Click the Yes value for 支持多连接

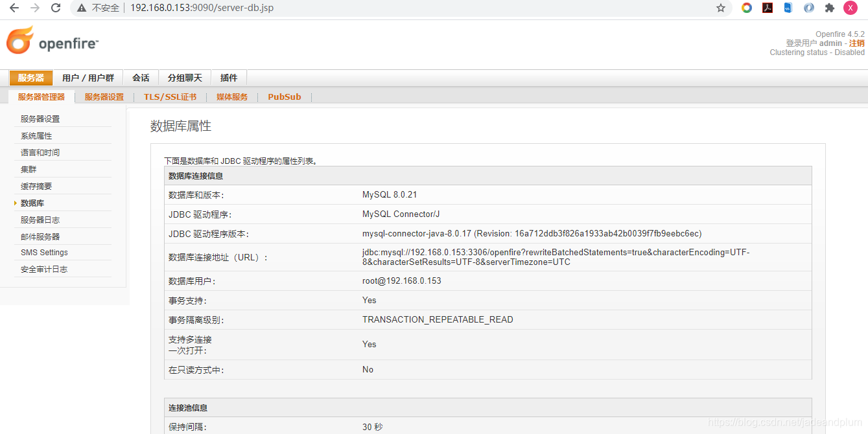coord(369,345)
